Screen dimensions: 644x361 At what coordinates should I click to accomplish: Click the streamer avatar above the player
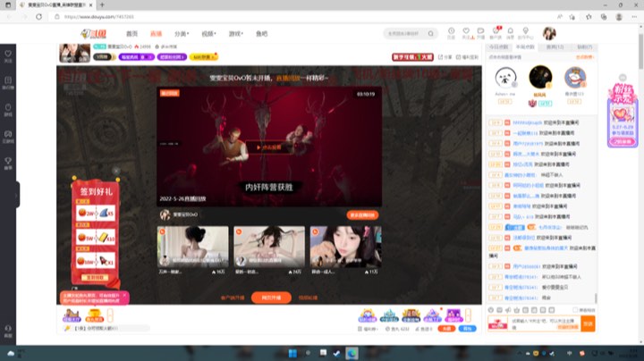pos(75,54)
